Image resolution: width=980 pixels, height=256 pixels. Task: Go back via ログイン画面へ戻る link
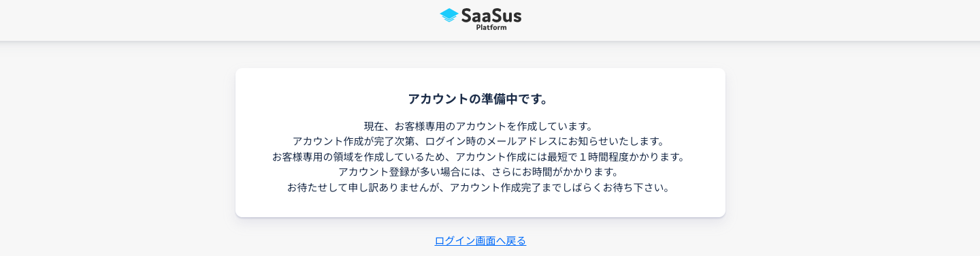[480, 240]
